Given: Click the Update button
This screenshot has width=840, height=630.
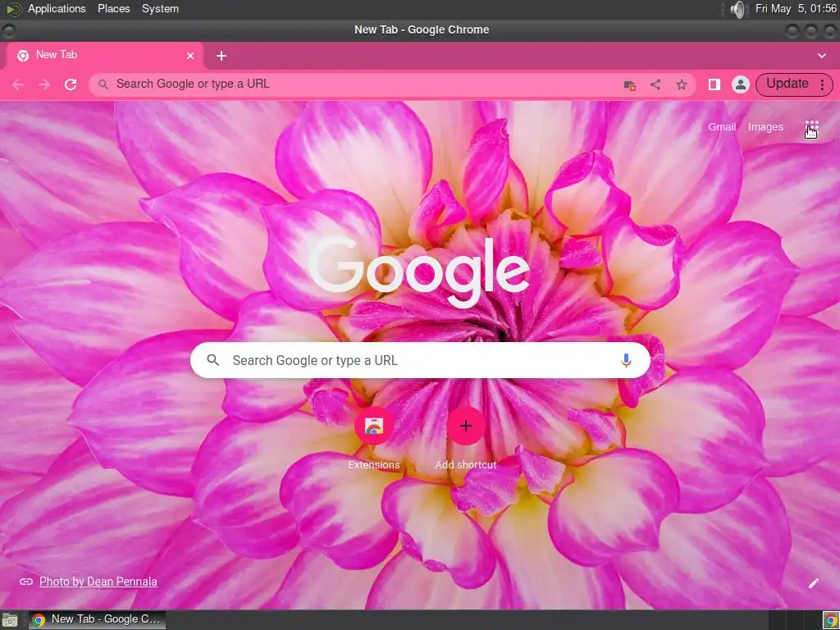Looking at the screenshot, I should [x=787, y=84].
